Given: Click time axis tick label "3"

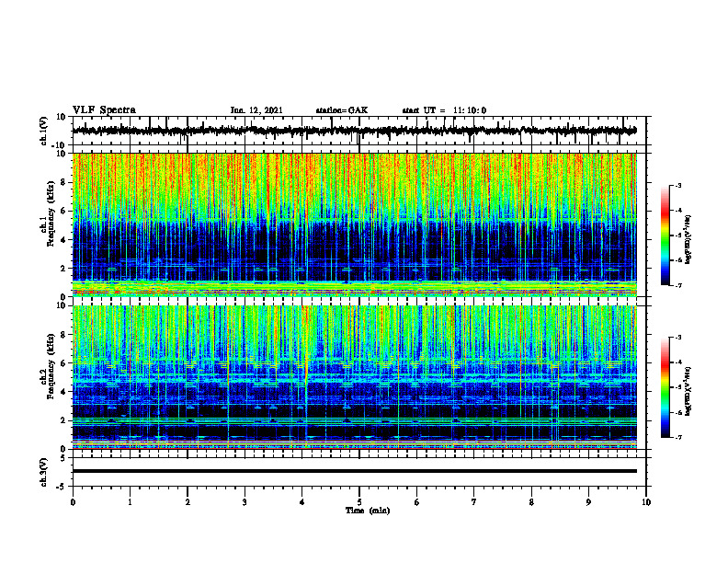Looking at the screenshot, I should point(245,502).
